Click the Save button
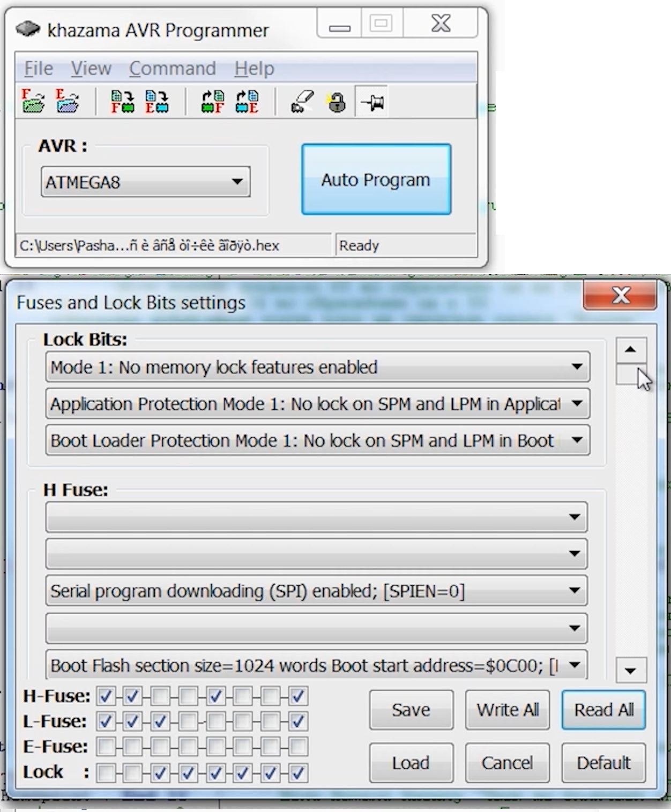Viewport: 671px width, 812px height. point(411,710)
